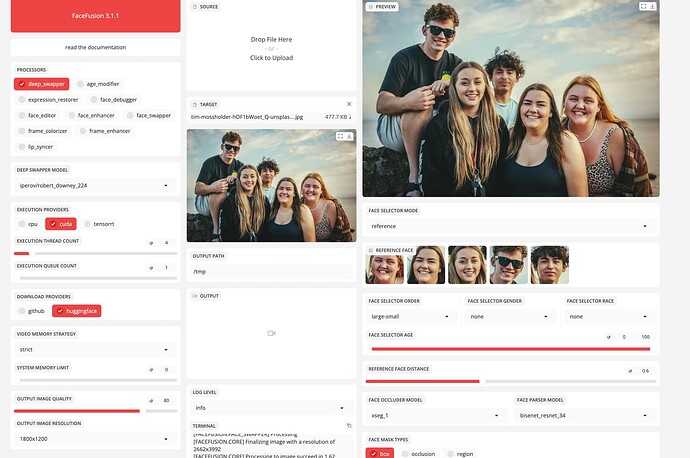View target image fullscreen
690x458 pixels.
point(340,136)
